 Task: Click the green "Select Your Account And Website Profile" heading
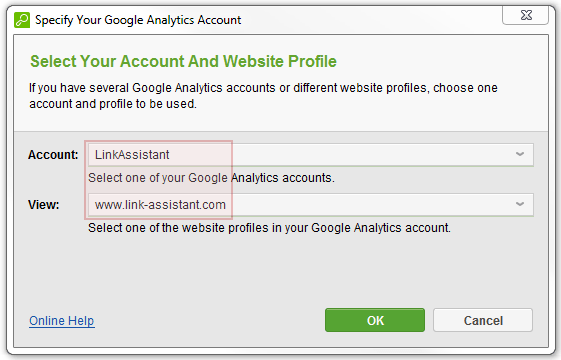(183, 61)
